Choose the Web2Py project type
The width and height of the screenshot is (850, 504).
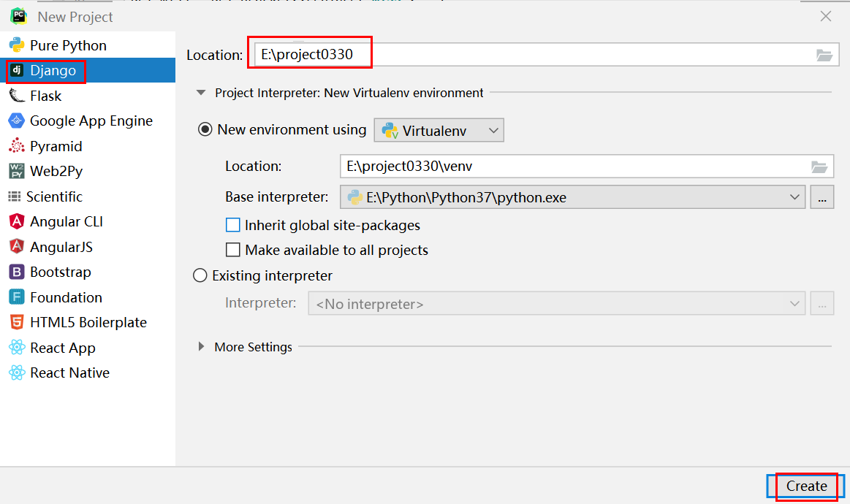(87, 171)
